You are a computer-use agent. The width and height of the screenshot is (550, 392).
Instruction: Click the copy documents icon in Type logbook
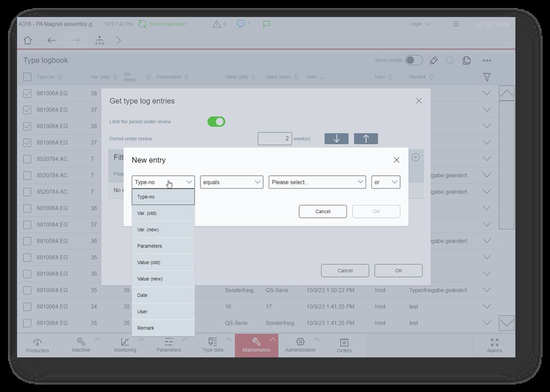click(x=467, y=60)
